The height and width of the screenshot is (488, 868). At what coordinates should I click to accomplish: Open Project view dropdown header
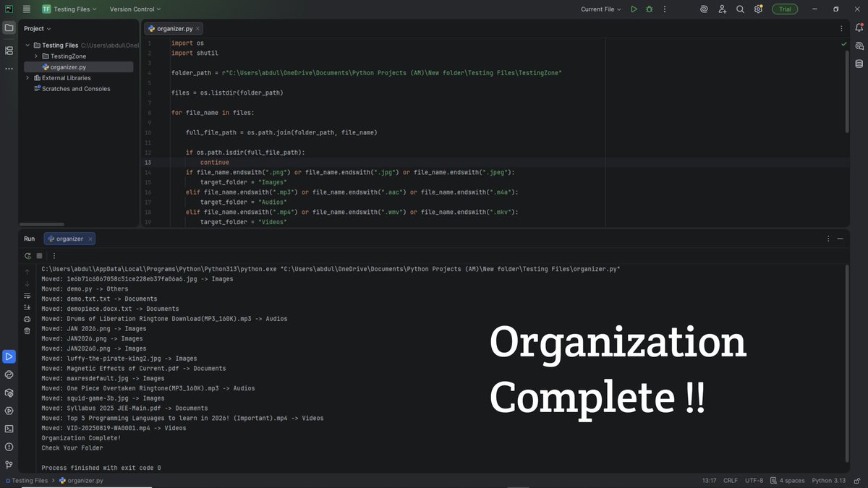(38, 28)
